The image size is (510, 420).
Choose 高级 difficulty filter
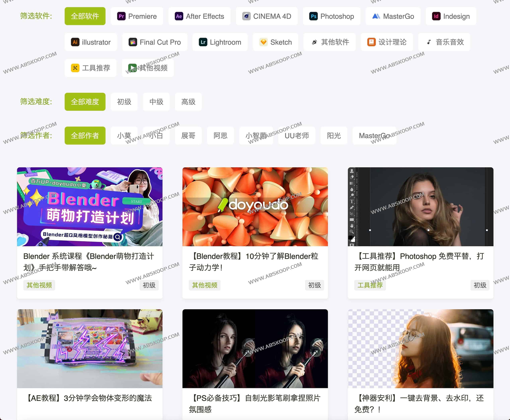pos(188,102)
